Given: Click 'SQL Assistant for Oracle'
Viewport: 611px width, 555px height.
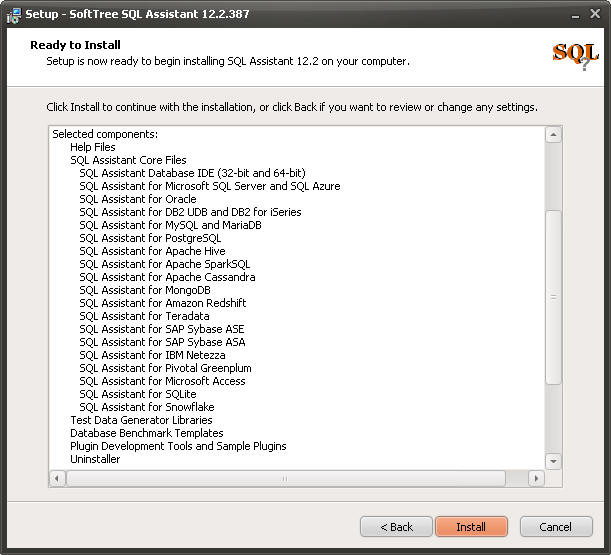Looking at the screenshot, I should point(138,199).
